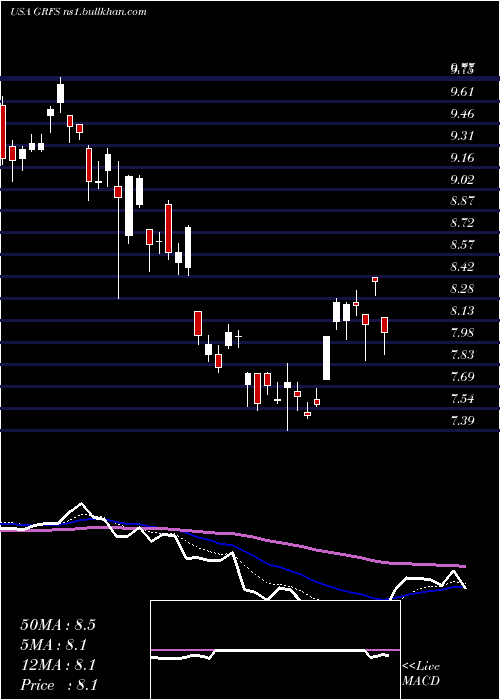Click the 8.87 price axis label
Viewport: 500px width, 700px height.
[x=462, y=201]
